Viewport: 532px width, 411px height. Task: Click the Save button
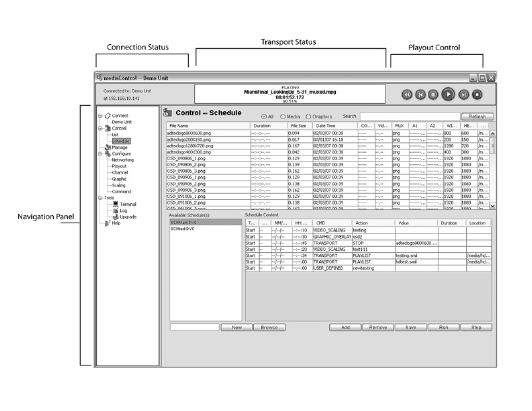click(x=410, y=327)
